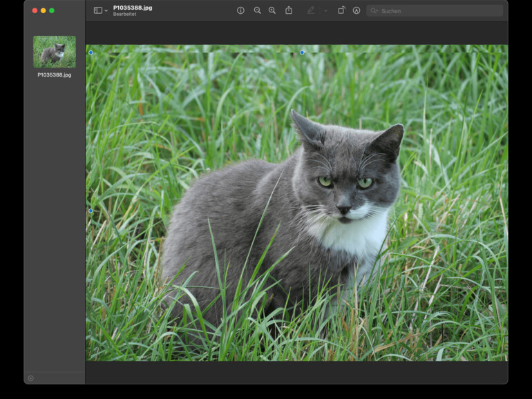
Task: Click the Bearbeitet status under the title
Action: point(124,14)
